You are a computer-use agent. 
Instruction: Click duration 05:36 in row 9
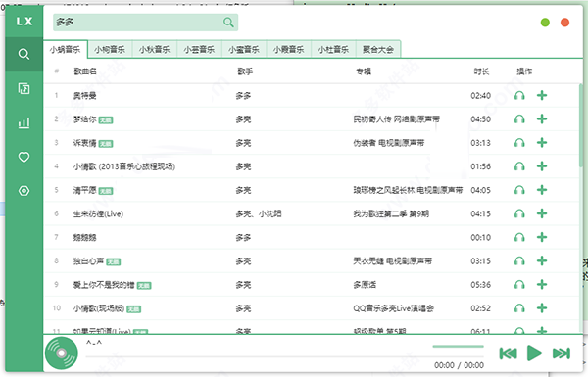click(481, 284)
